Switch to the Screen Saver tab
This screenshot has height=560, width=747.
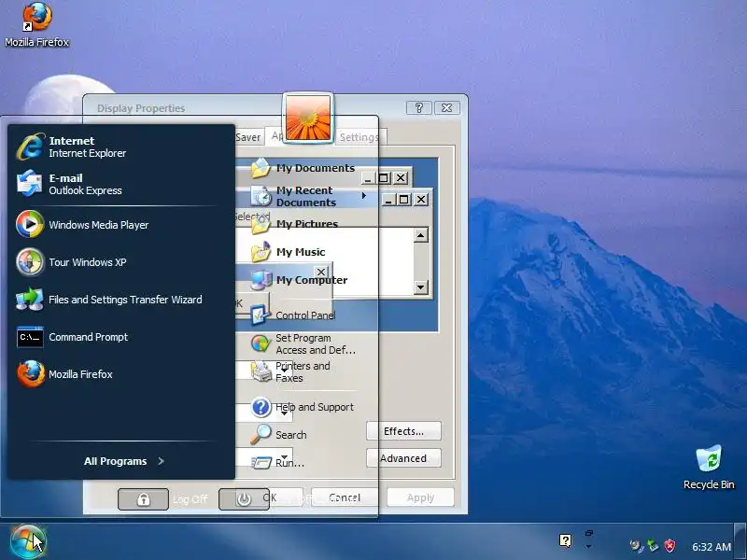(247, 137)
